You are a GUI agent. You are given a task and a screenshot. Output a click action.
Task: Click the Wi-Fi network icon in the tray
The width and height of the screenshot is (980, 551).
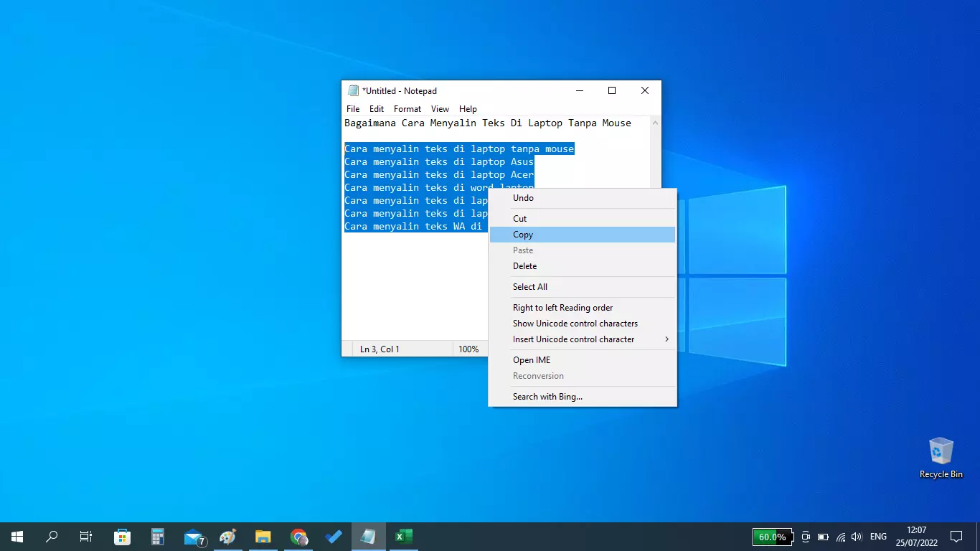click(840, 536)
